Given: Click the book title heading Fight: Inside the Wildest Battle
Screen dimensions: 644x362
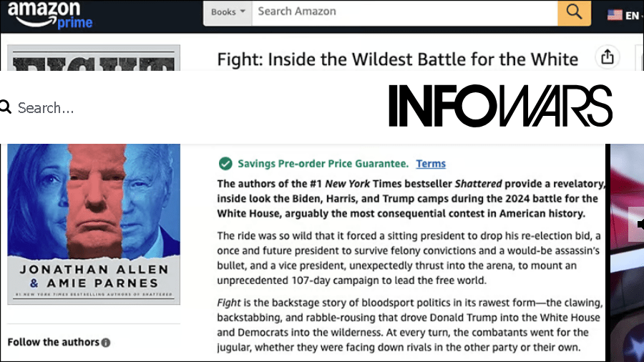Looking at the screenshot, I should click(397, 59).
